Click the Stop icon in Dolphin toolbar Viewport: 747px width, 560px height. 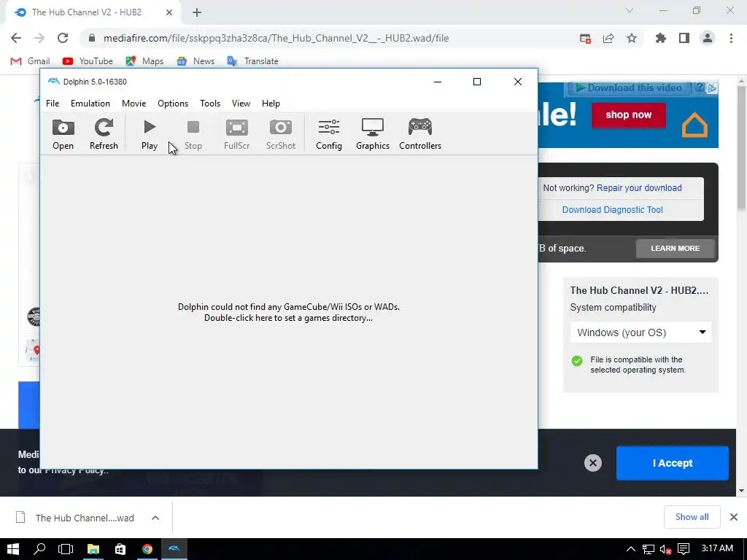(193, 134)
